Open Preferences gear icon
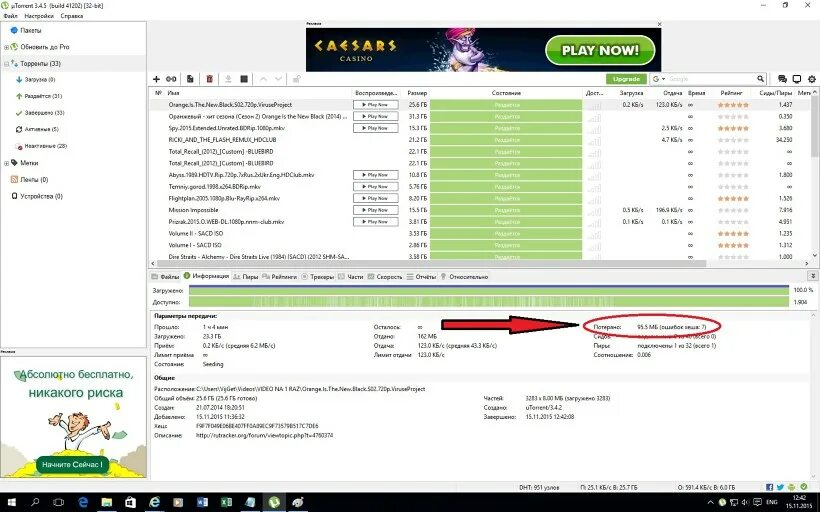The image size is (820, 512). coord(812,79)
